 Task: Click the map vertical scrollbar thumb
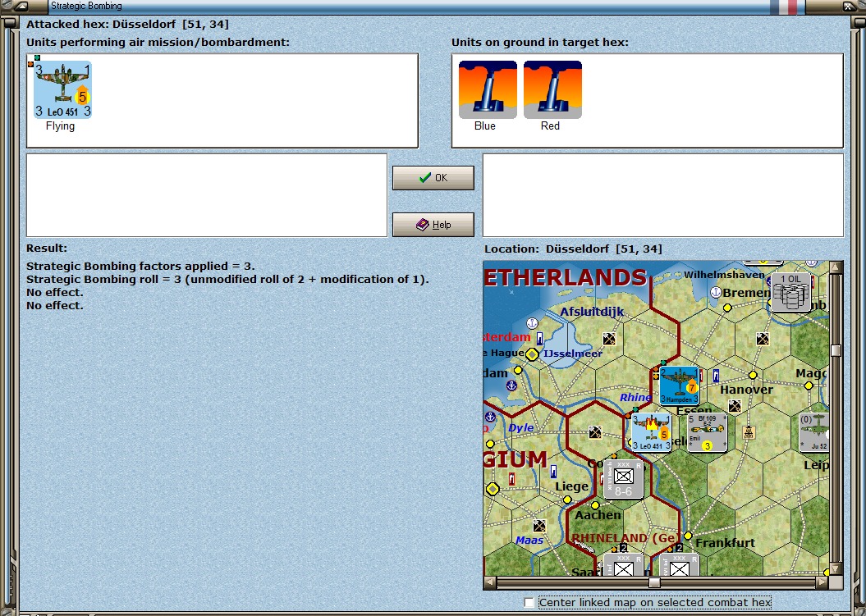click(836, 350)
